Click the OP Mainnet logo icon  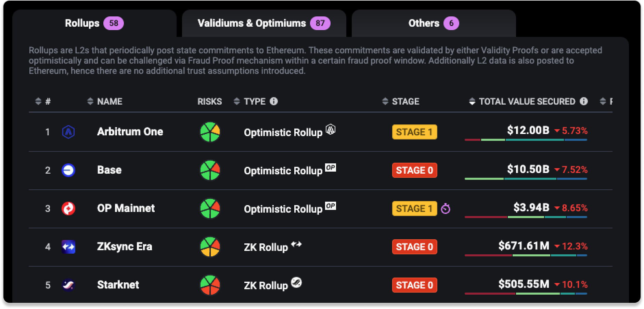[68, 209]
